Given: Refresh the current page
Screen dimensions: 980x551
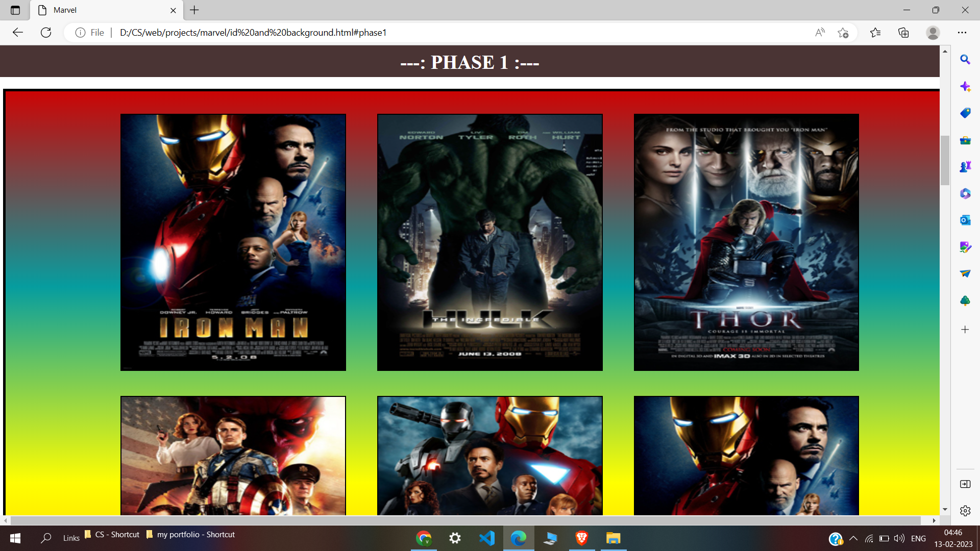Looking at the screenshot, I should (46, 32).
